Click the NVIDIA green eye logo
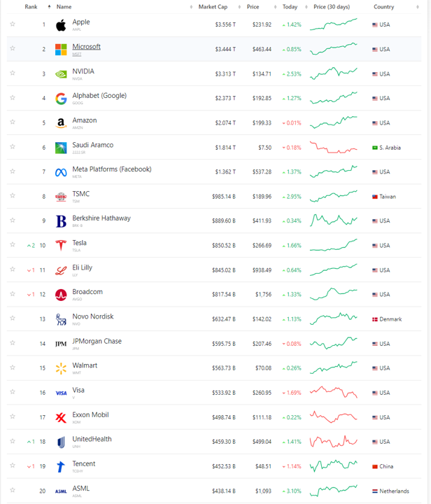 tap(61, 74)
